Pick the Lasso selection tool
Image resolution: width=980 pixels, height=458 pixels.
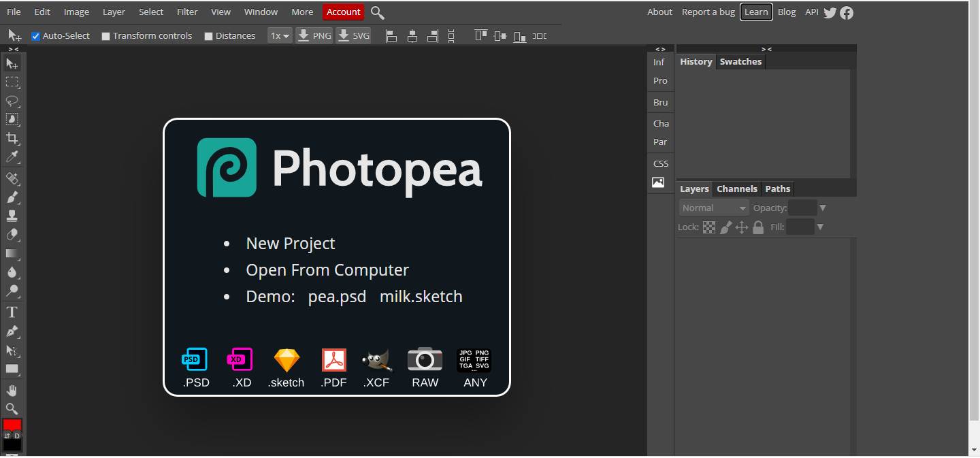click(12, 101)
